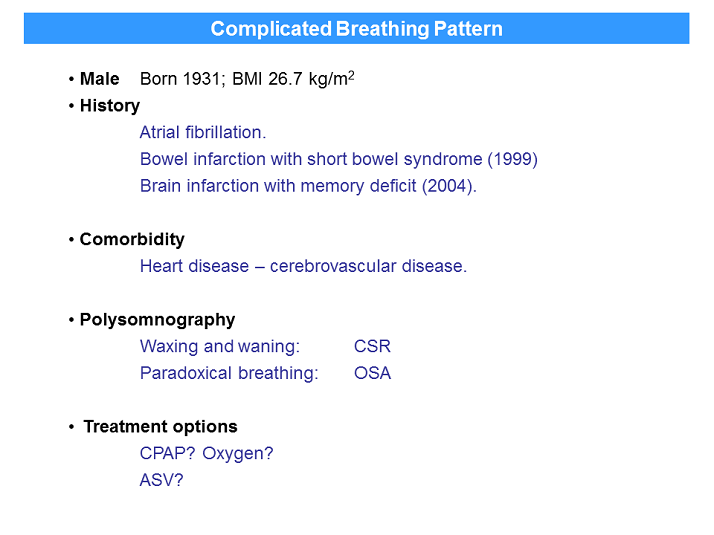Select the CPAP? option text
The image size is (714, 535).
(x=166, y=454)
